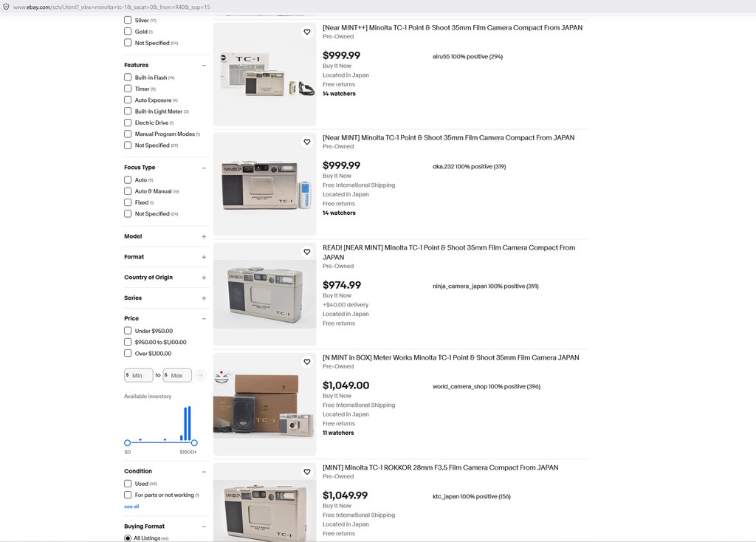Tick Manual Program Modes checkbox
Screen dimensions: 756x542
click(128, 134)
